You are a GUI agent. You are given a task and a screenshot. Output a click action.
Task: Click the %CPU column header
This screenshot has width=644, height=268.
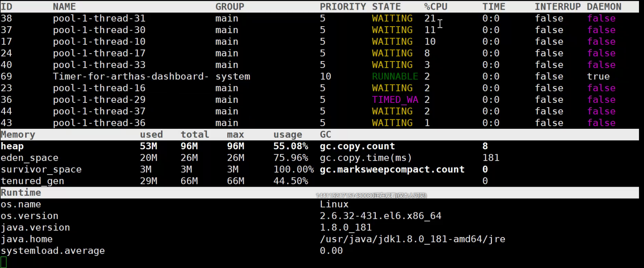click(436, 7)
